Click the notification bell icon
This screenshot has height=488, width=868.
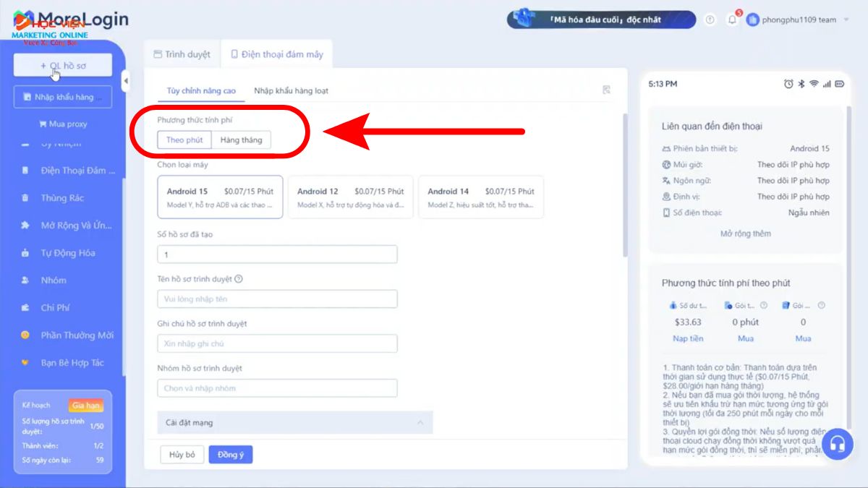[732, 20]
